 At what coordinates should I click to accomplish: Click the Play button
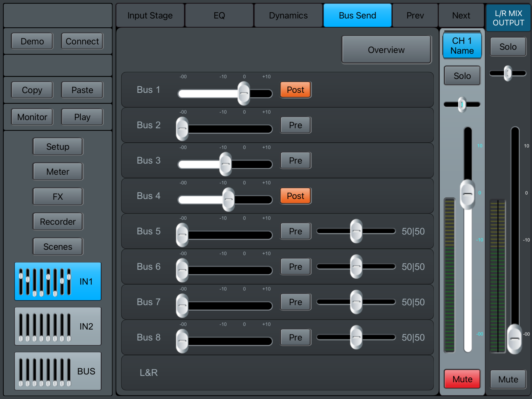[82, 117]
